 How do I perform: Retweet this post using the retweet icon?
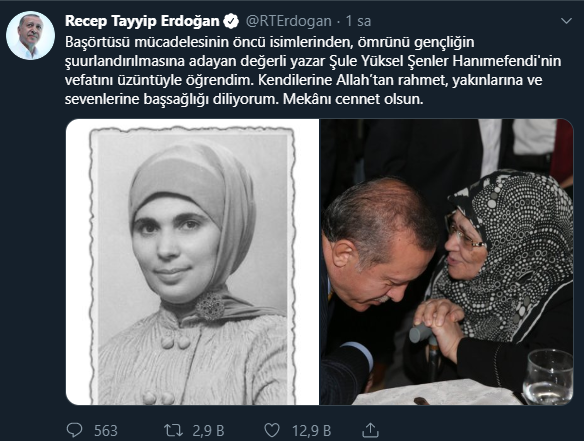174,430
